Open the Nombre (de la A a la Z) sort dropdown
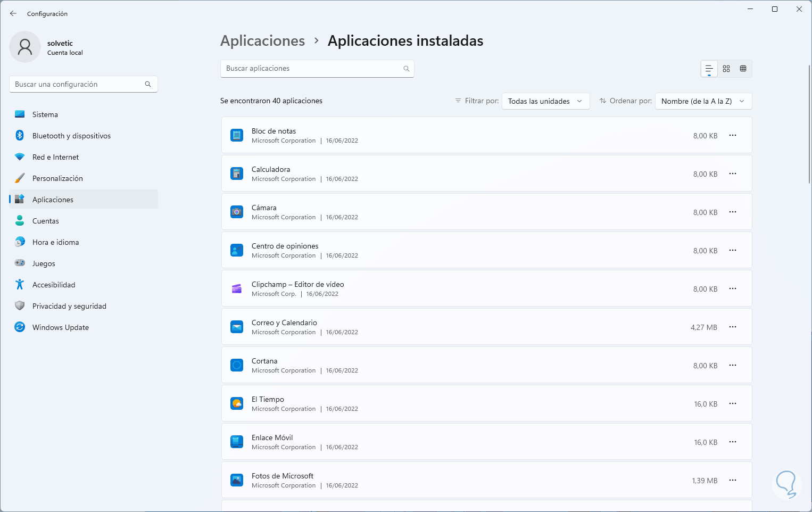This screenshot has width=812, height=512. [x=703, y=101]
